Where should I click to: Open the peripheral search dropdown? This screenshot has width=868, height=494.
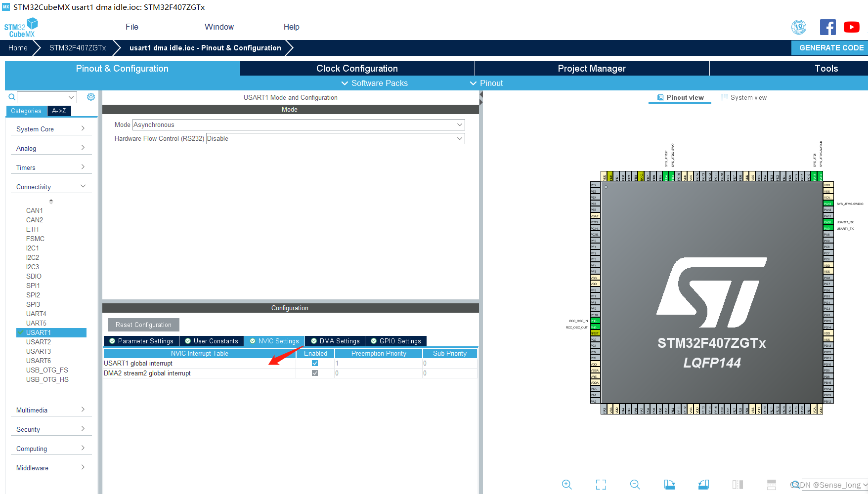(71, 97)
